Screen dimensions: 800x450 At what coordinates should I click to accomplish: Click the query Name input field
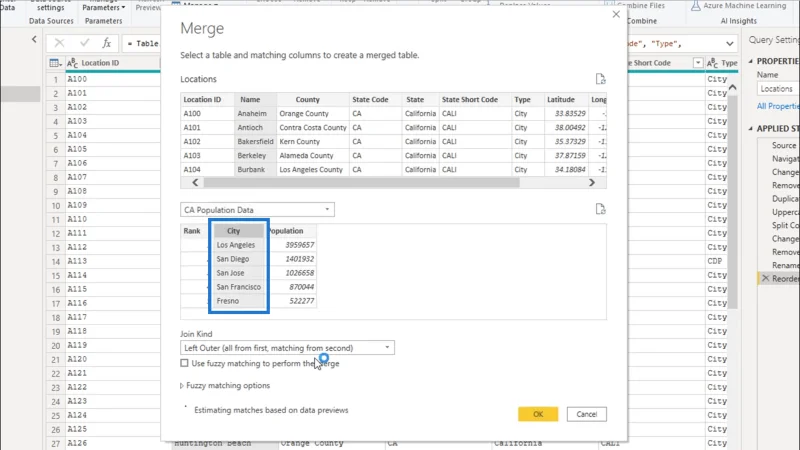pos(778,89)
